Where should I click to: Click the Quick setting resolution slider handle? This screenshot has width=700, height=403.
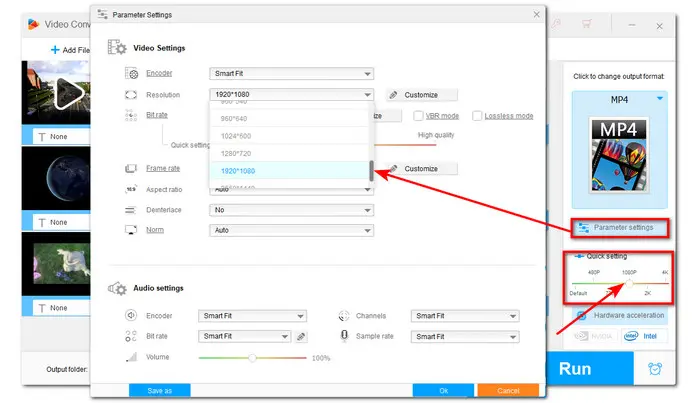click(629, 283)
